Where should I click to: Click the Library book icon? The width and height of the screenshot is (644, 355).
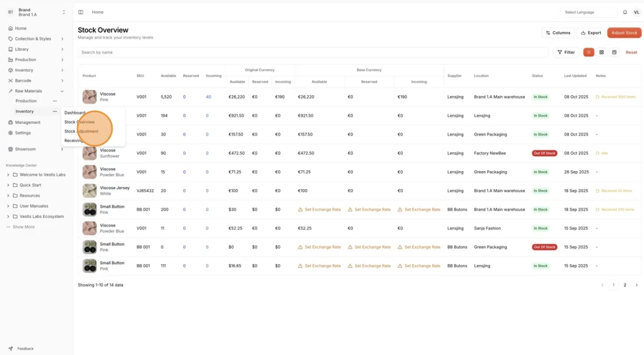coord(10,49)
